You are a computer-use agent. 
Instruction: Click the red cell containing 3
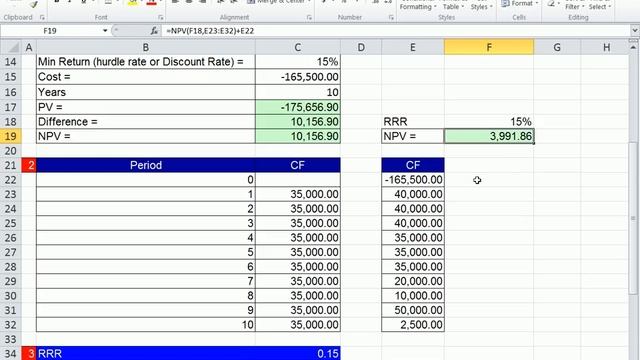click(29, 353)
